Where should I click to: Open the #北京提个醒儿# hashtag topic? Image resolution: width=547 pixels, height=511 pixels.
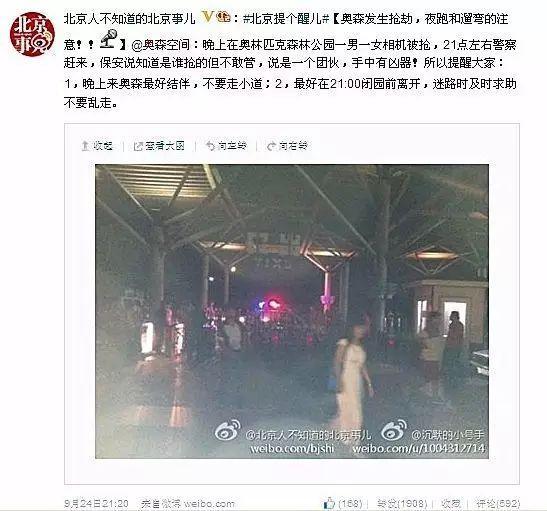[286, 18]
